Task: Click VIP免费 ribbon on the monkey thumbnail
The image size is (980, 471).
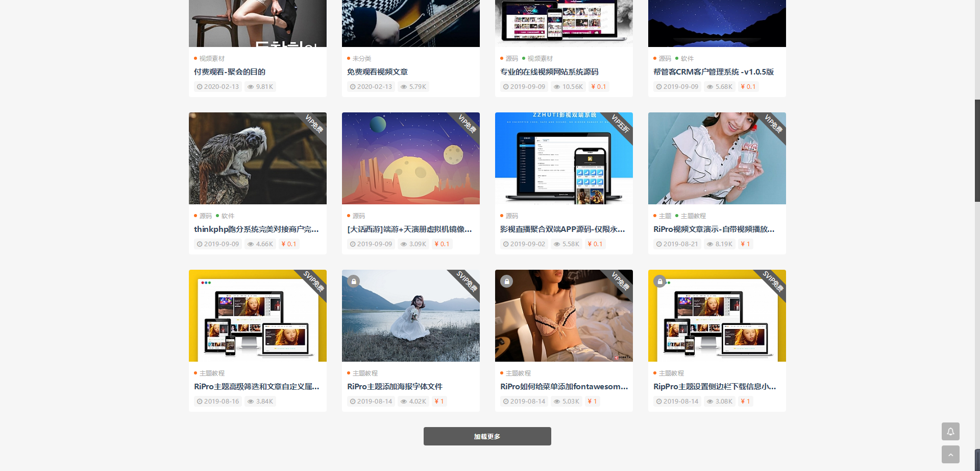Action: (314, 124)
